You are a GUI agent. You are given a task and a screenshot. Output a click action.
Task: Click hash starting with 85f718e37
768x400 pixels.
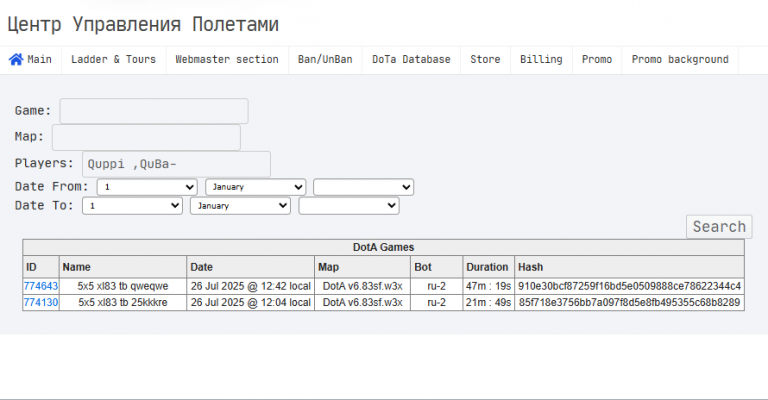coord(629,303)
